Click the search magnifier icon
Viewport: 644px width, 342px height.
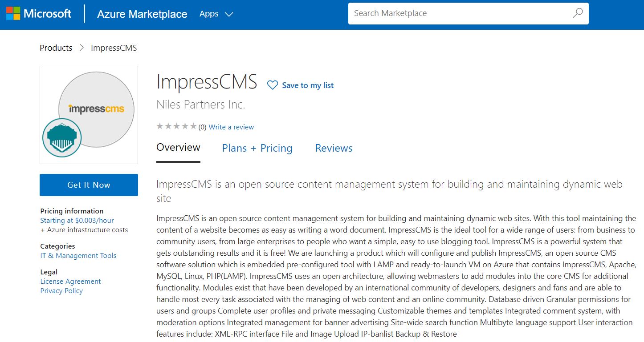(578, 13)
